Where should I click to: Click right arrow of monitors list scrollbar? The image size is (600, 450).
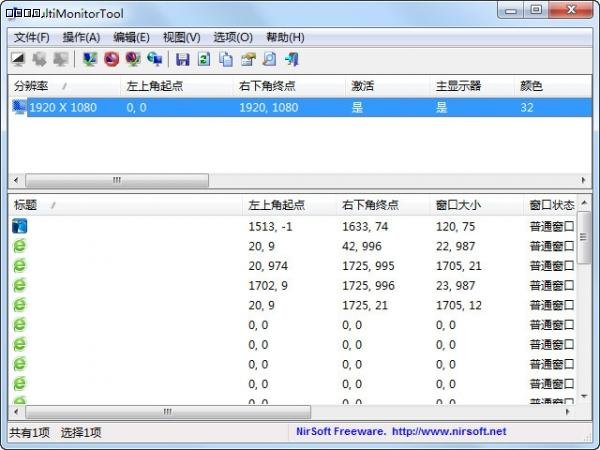(x=584, y=180)
